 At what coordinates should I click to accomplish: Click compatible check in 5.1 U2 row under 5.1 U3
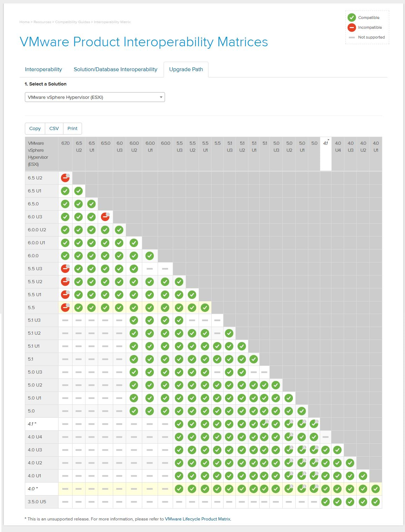pos(229,333)
